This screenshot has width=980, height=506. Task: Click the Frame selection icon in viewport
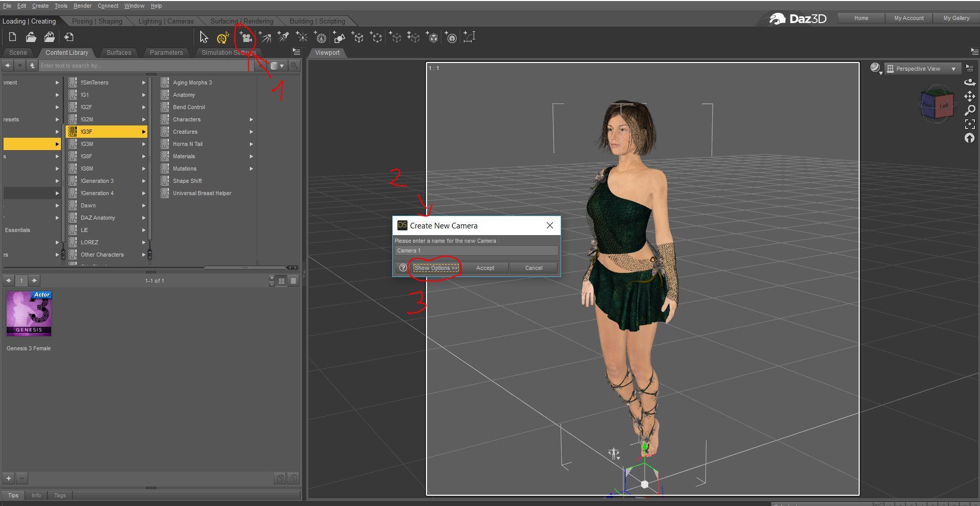coord(969,124)
